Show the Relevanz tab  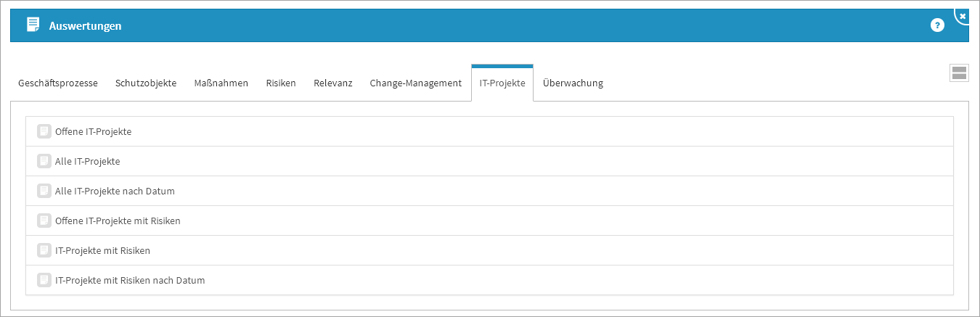point(333,83)
